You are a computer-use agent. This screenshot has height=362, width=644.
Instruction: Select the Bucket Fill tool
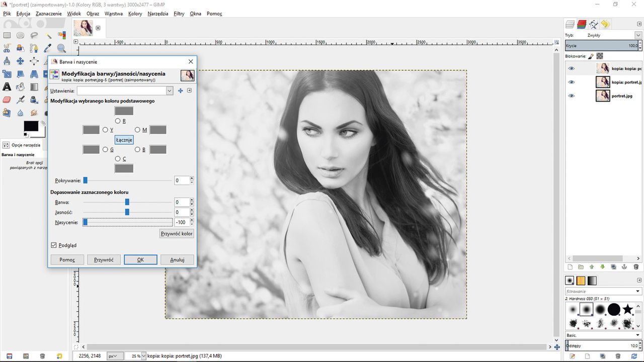20,87
